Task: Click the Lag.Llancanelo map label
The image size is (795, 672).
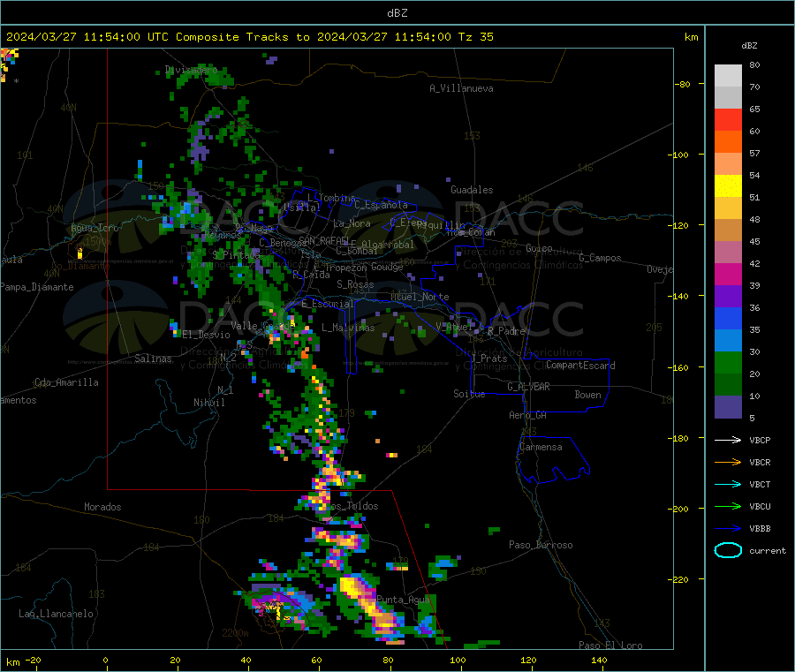Action: [x=57, y=614]
